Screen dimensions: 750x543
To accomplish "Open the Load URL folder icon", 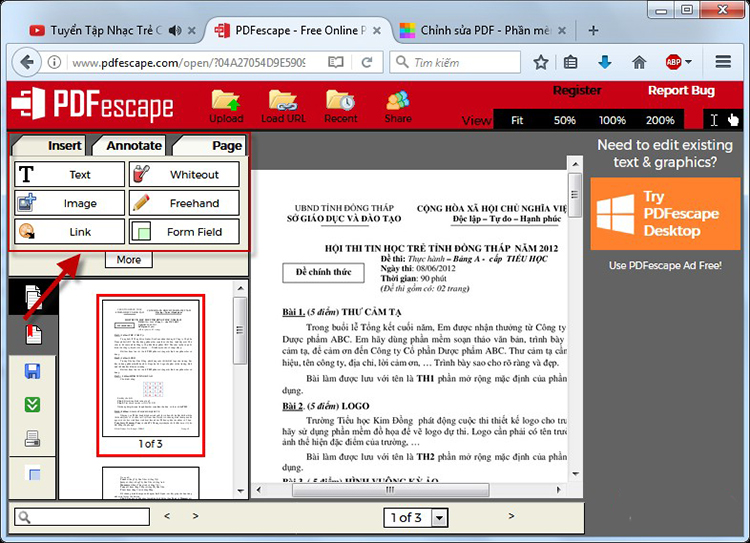I will [283, 100].
